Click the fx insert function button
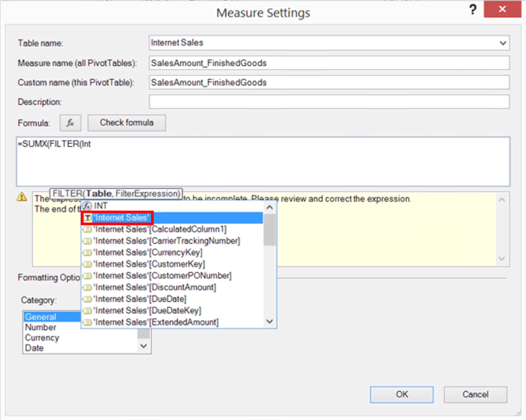This screenshot has width=526, height=420. coord(70,122)
